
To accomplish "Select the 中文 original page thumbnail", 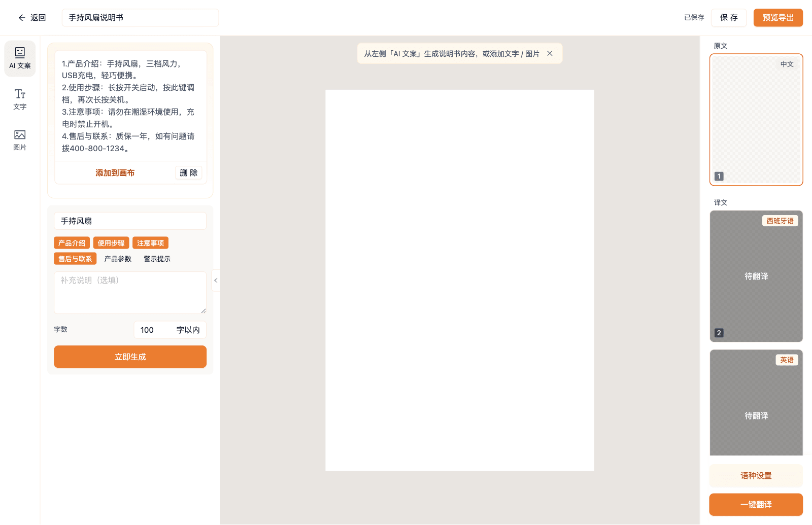I will [x=756, y=120].
